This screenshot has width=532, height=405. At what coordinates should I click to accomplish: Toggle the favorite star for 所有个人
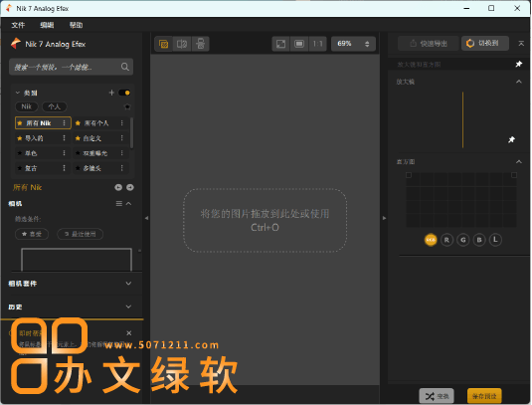click(x=78, y=123)
